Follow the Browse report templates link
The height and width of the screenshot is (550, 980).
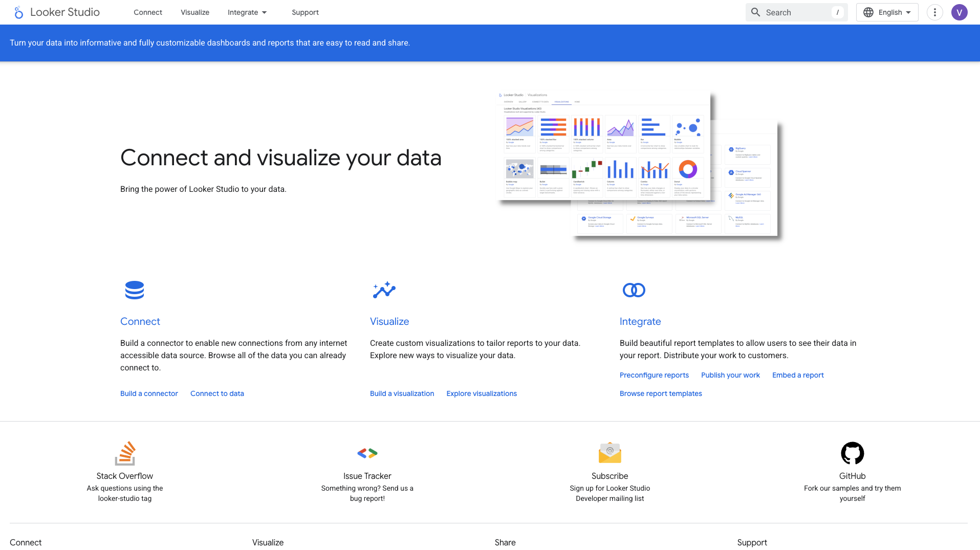click(x=661, y=393)
